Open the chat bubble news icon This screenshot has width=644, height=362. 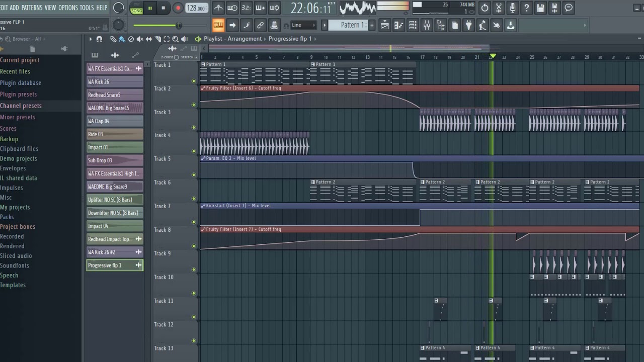click(569, 8)
